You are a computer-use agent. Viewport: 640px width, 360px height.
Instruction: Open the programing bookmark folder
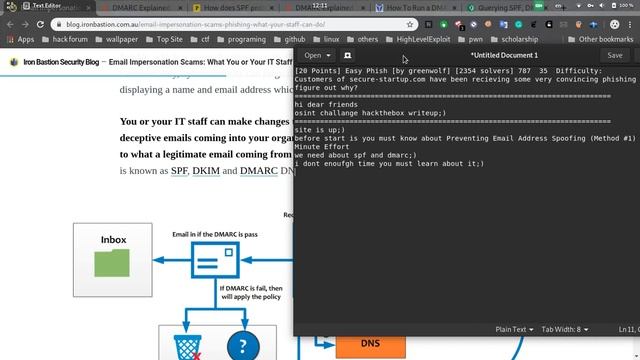[241, 40]
